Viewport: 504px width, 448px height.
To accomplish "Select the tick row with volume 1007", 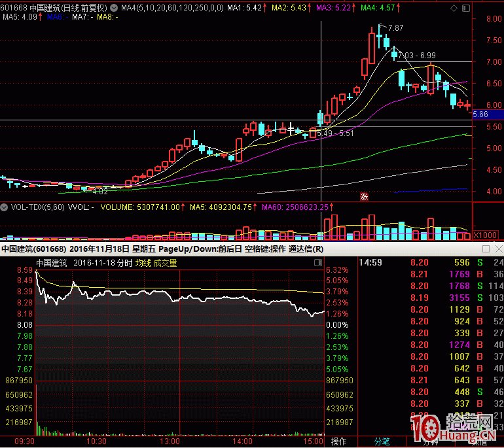I will 431,357.
